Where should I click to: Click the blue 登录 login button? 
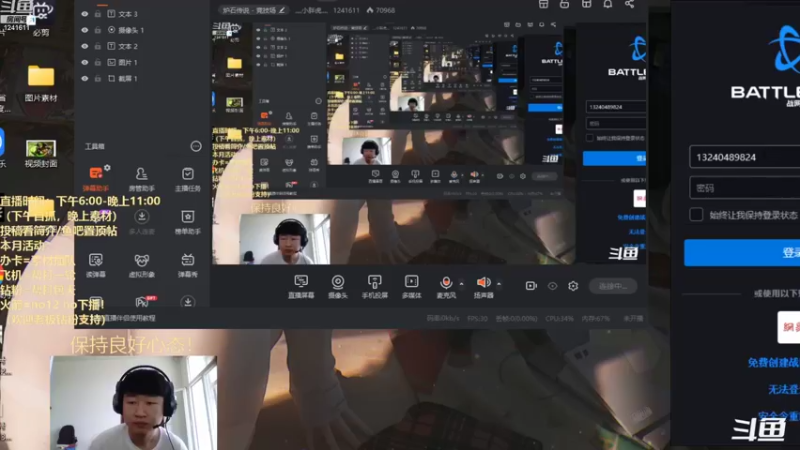click(742, 253)
